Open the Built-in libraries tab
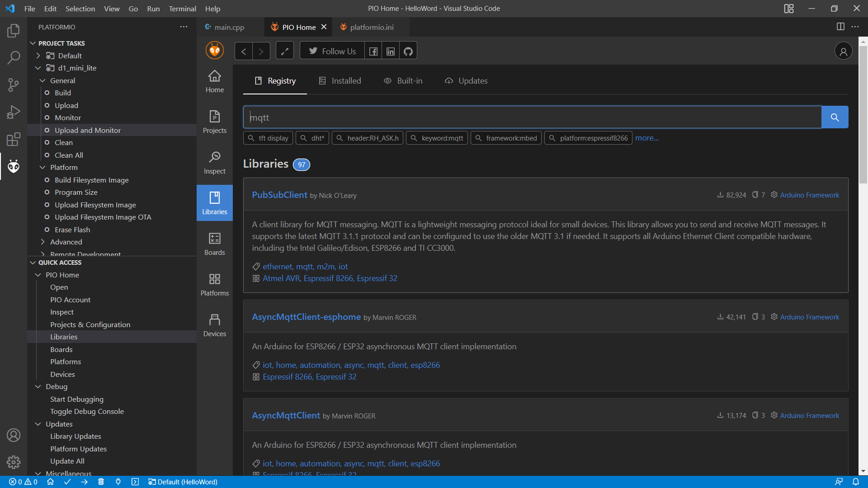Viewport: 868px width, 488px height. (x=403, y=81)
